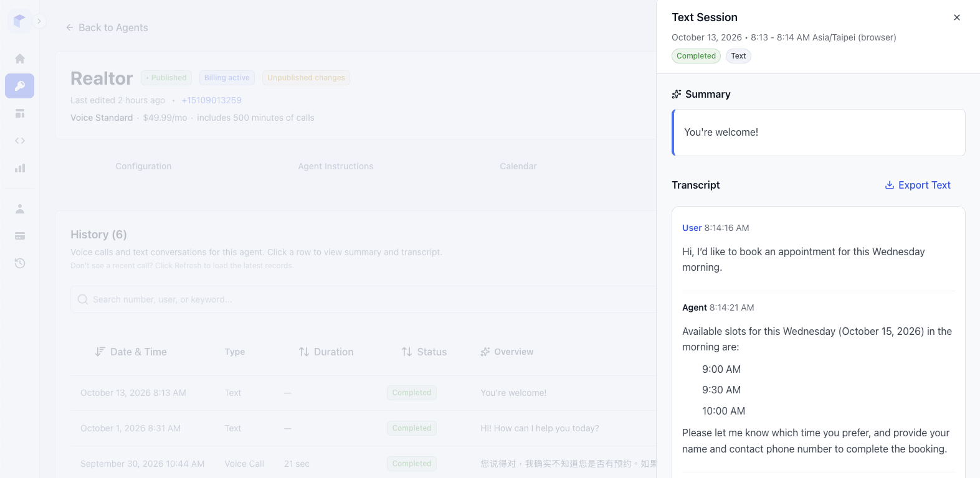Sort by Date & Time column
Image resolution: width=980 pixels, height=478 pixels.
(x=131, y=352)
